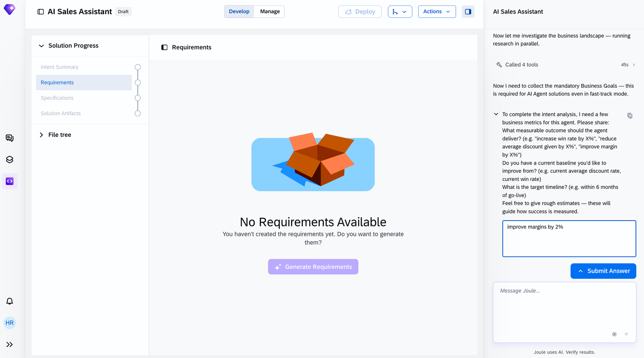Switch to the Develop tab

click(x=239, y=12)
